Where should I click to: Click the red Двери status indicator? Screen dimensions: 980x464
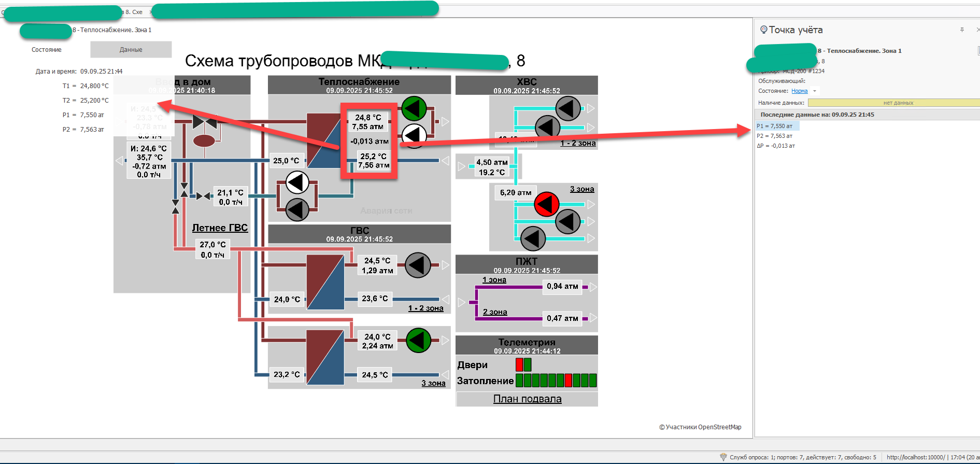(519, 364)
